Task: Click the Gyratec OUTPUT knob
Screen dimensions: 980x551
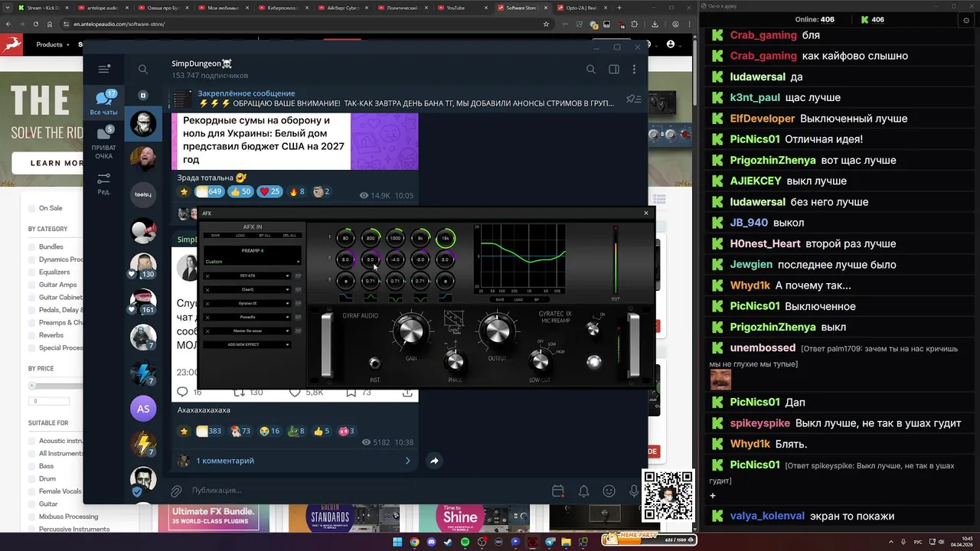Action: [x=498, y=331]
